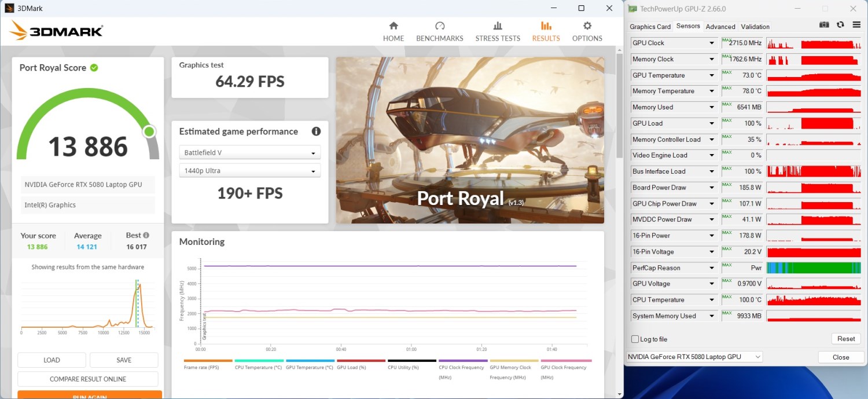
Task: Enable the Log to file checkbox
Action: coord(635,339)
